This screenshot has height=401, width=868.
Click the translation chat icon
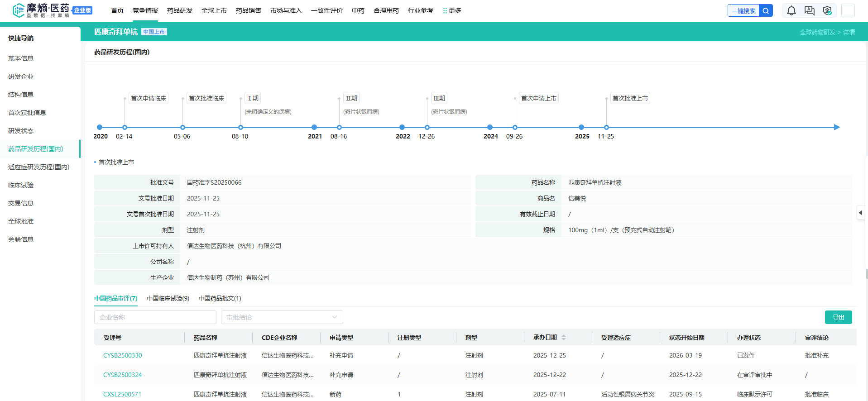[x=809, y=11]
